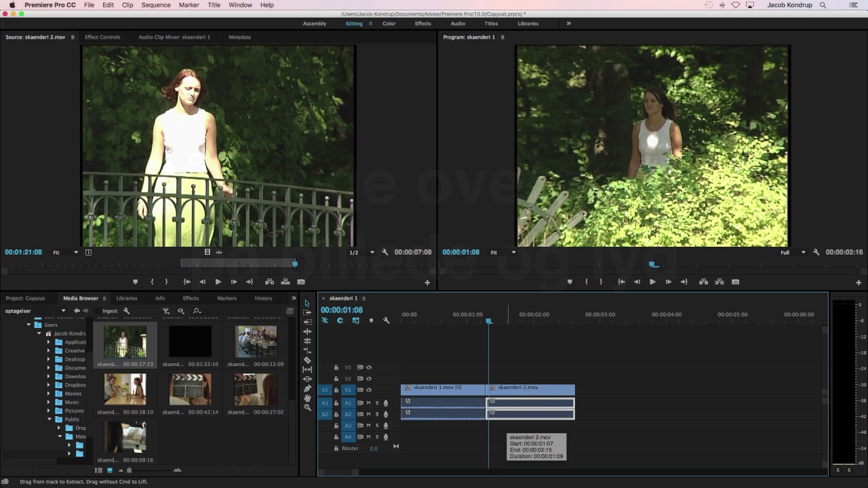Expand the Movies folder
This screenshot has height=488, width=868.
click(x=49, y=394)
